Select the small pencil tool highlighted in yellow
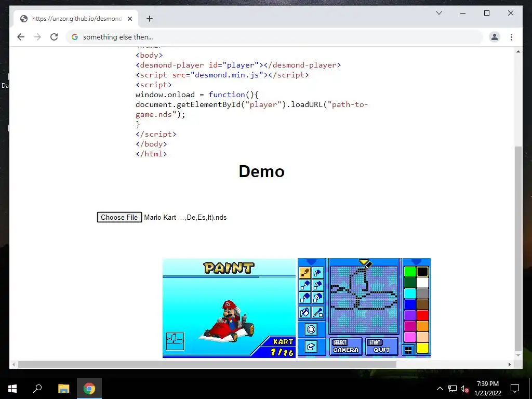This screenshot has height=399, width=532. [x=304, y=272]
